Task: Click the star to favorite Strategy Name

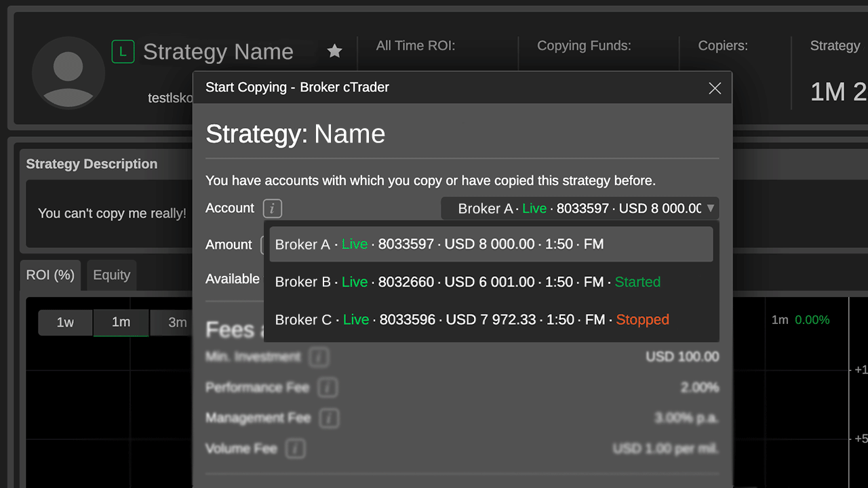Action: pos(334,51)
